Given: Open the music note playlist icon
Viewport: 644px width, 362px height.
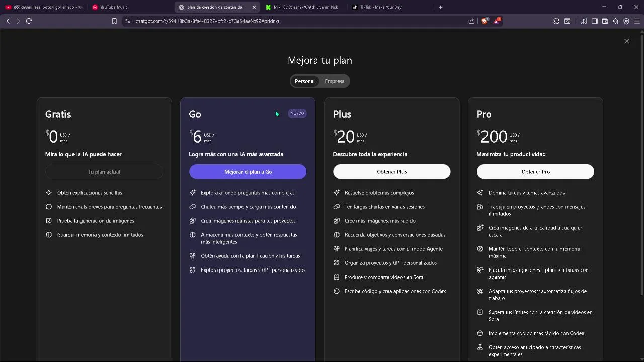Looking at the screenshot, I should [x=584, y=21].
